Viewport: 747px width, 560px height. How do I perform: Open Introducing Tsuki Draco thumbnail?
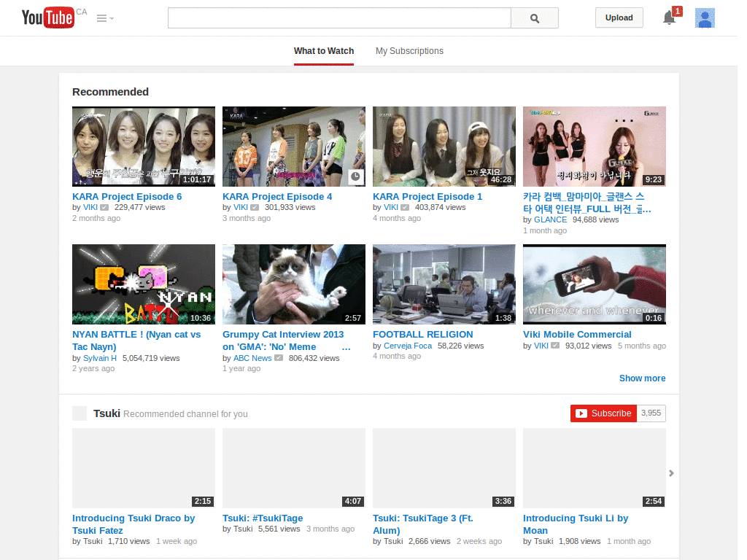click(x=144, y=468)
